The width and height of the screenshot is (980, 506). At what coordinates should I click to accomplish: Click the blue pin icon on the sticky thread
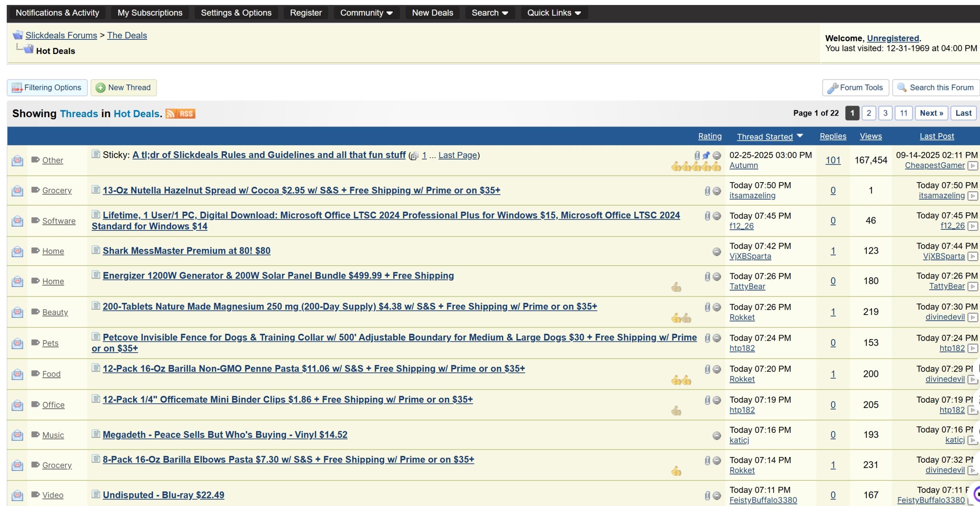pyautogui.click(x=706, y=155)
